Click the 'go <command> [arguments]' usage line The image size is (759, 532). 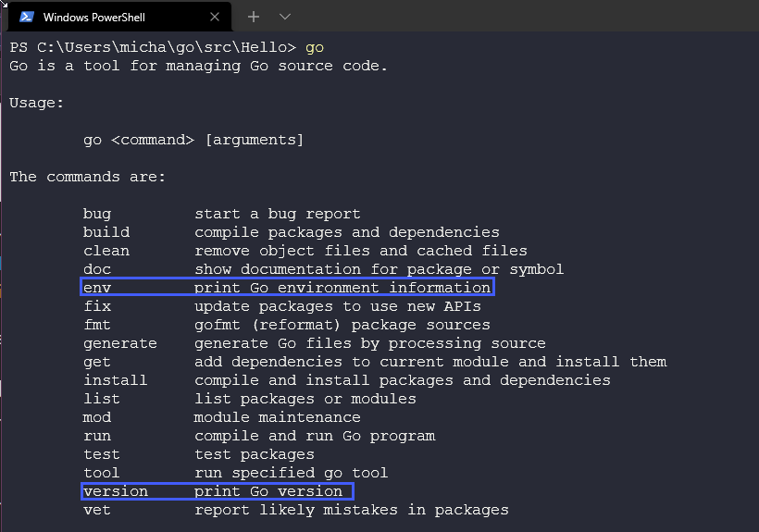point(193,140)
